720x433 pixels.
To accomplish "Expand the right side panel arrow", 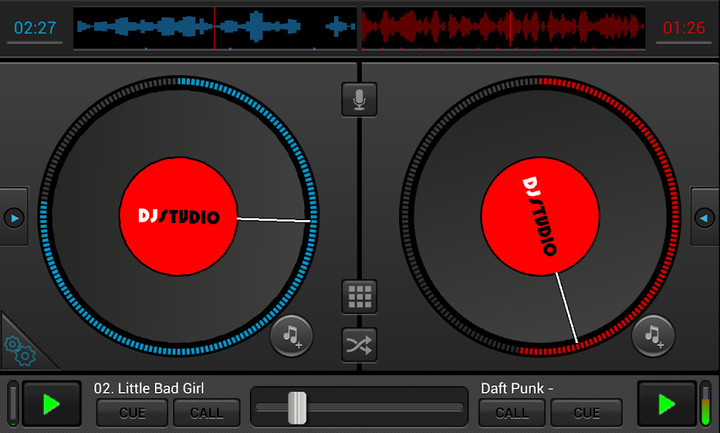I will pyautogui.click(x=705, y=218).
